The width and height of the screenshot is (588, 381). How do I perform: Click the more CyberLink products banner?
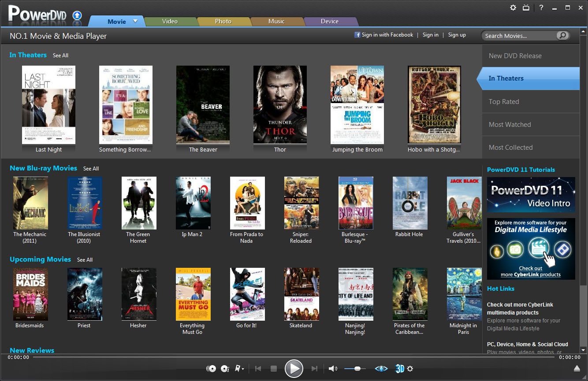[531, 249]
